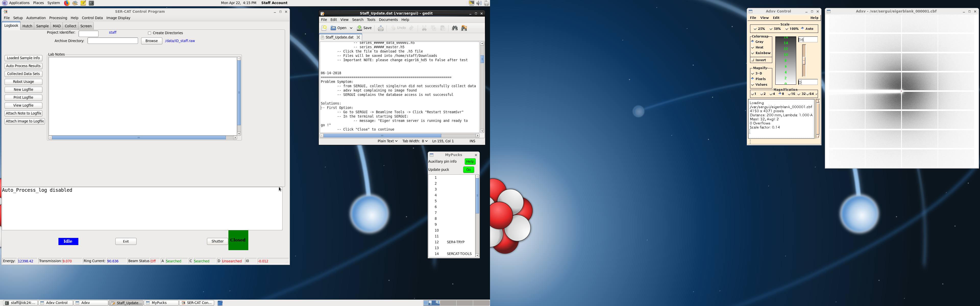Launch Firefox from the top panel
This screenshot has height=306, width=980.
point(67,3)
